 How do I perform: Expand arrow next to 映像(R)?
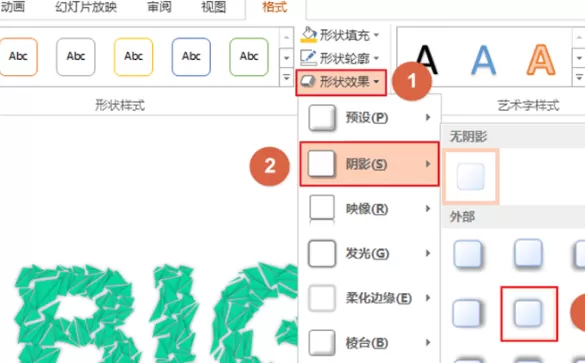[428, 209]
